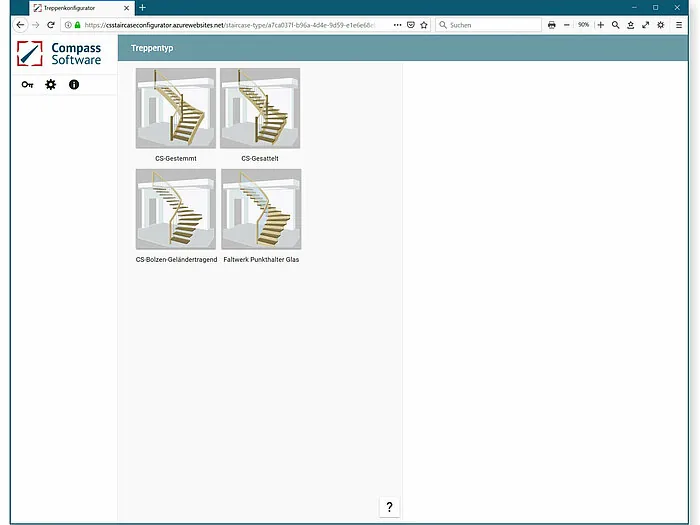The image size is (700, 525).
Task: Go back using the browser back arrow
Action: click(20, 25)
